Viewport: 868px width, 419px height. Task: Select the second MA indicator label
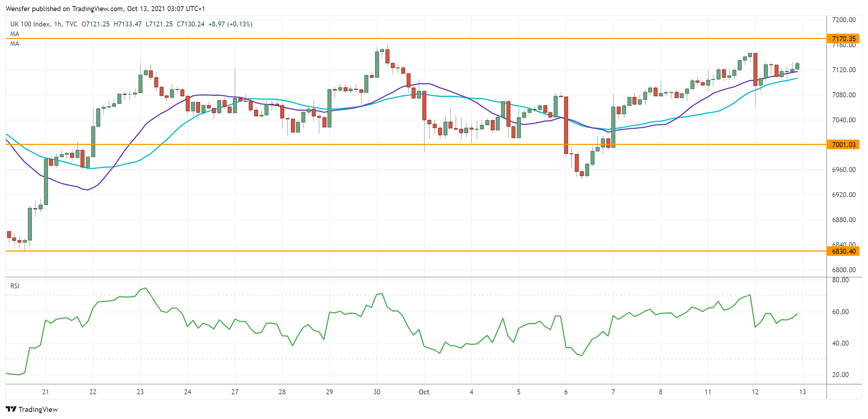[x=15, y=43]
